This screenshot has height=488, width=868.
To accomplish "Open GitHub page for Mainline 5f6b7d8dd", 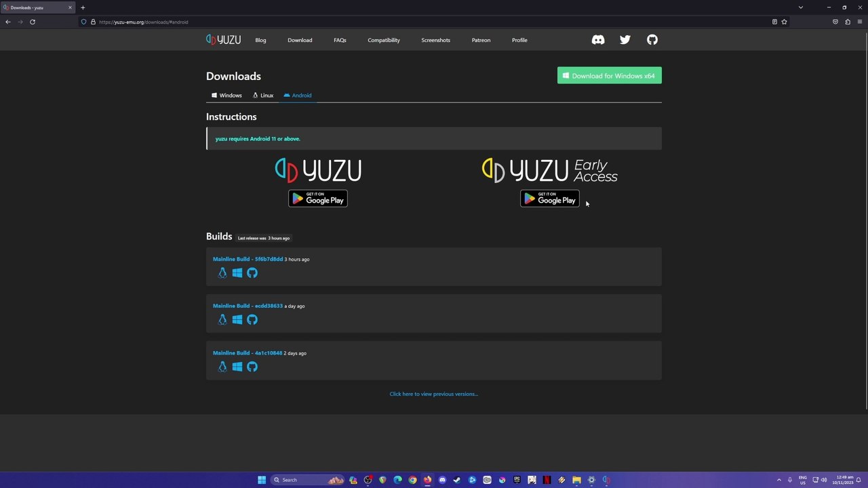I will pyautogui.click(x=252, y=273).
